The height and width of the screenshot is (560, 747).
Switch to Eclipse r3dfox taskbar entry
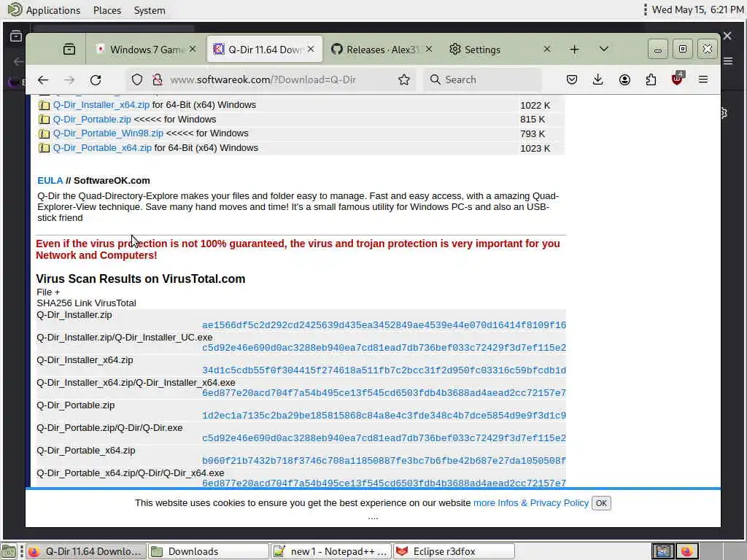click(x=454, y=551)
